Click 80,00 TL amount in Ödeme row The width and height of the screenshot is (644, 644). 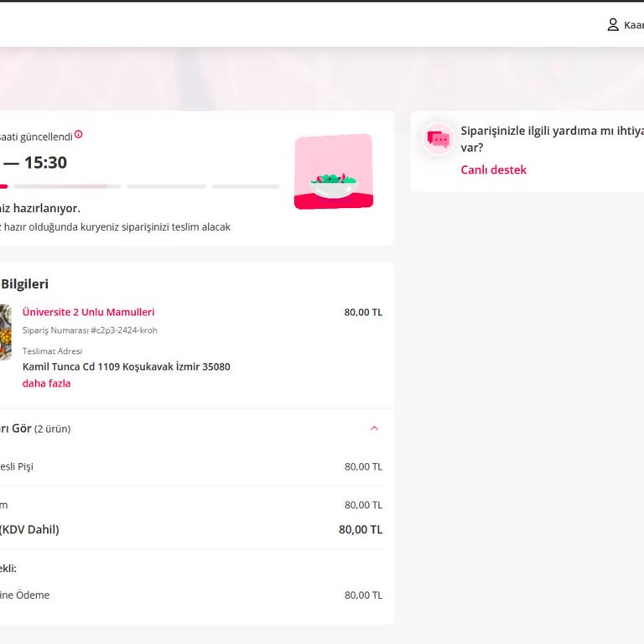click(x=363, y=595)
